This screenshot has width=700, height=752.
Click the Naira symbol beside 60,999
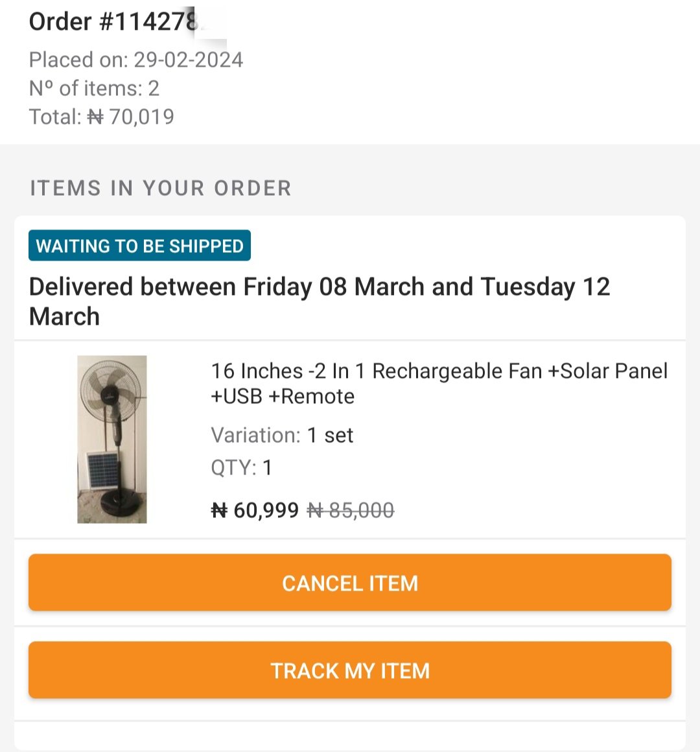[x=219, y=510]
